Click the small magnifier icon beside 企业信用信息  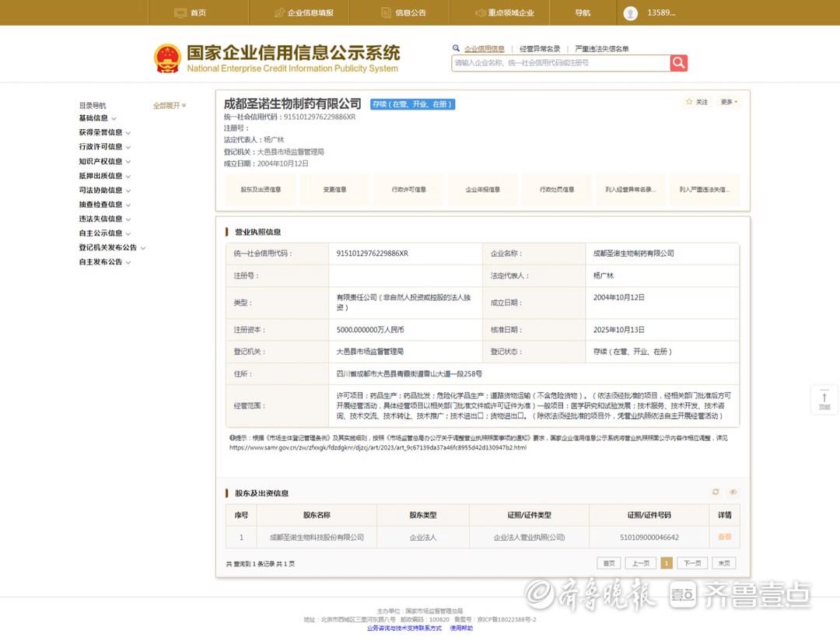point(456,48)
